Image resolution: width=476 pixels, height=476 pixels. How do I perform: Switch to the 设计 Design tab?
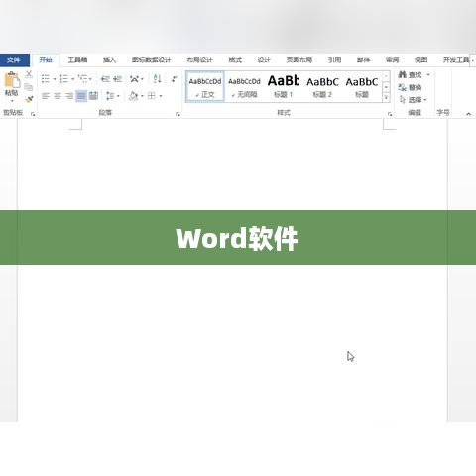(x=264, y=59)
